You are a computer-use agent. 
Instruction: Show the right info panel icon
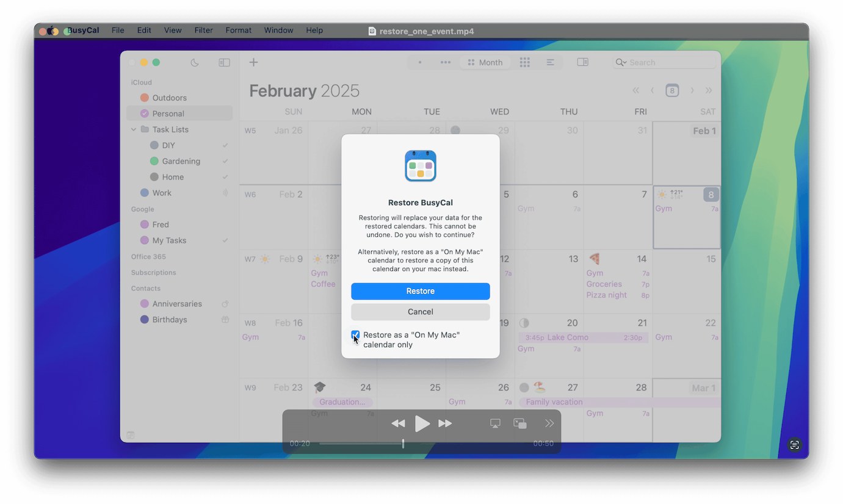click(x=582, y=62)
